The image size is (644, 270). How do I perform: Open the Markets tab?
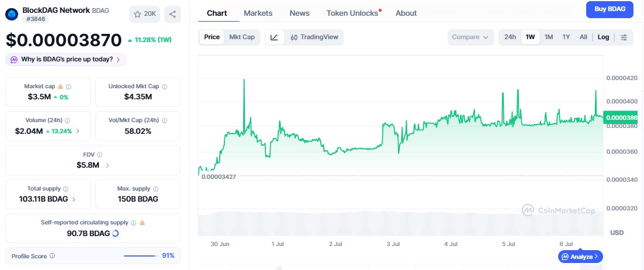pyautogui.click(x=258, y=13)
